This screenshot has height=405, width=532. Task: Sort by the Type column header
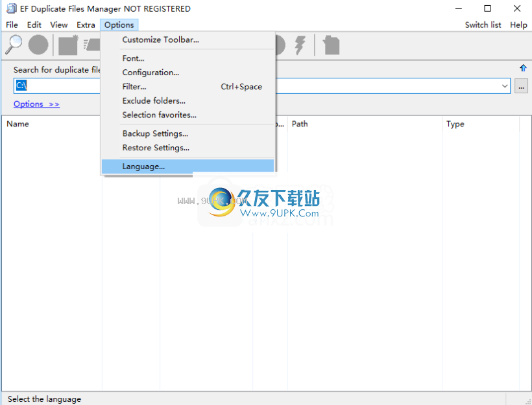click(x=481, y=124)
